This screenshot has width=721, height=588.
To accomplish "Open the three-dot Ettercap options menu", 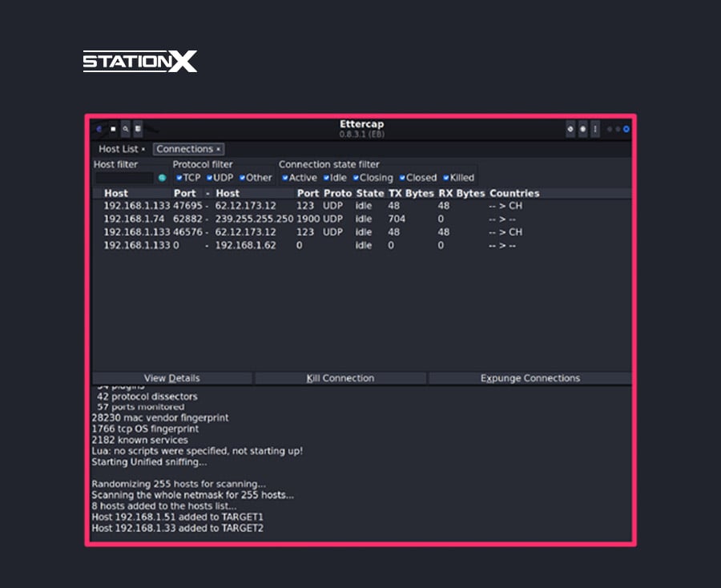I will (x=594, y=128).
